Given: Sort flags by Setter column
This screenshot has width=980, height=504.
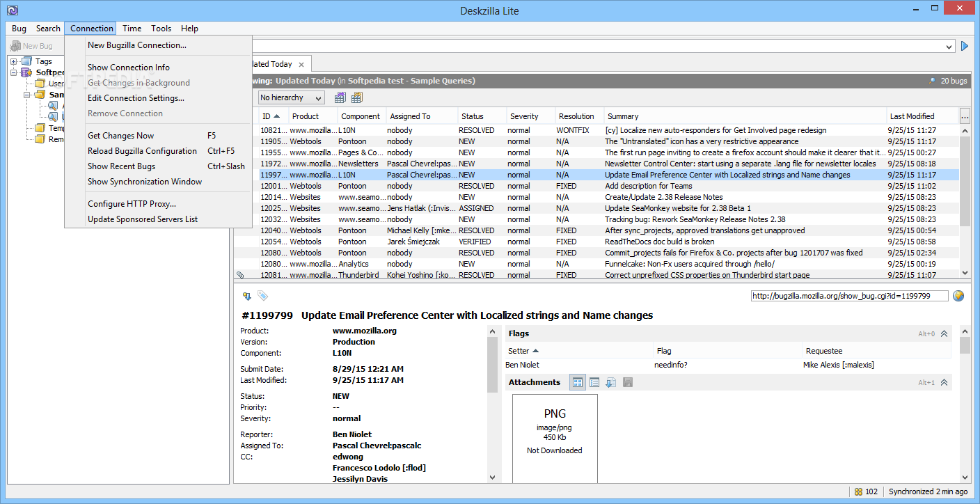Looking at the screenshot, I should [579, 351].
